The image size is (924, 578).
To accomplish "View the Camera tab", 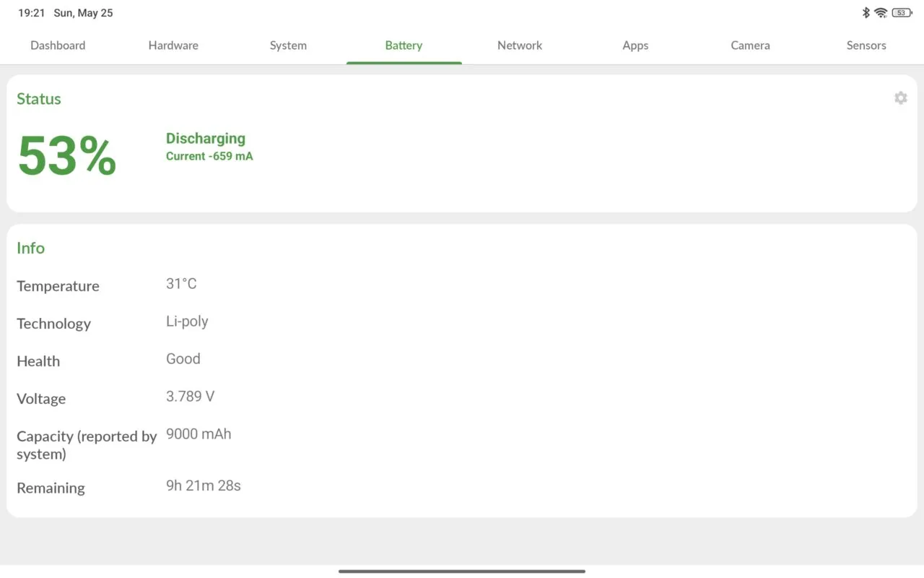I will [x=750, y=46].
